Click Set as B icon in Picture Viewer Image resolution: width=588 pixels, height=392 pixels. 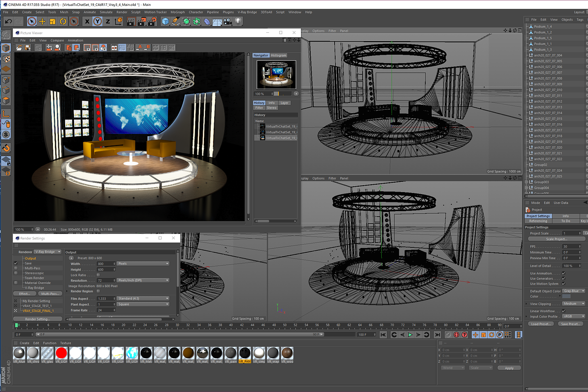pos(147,48)
